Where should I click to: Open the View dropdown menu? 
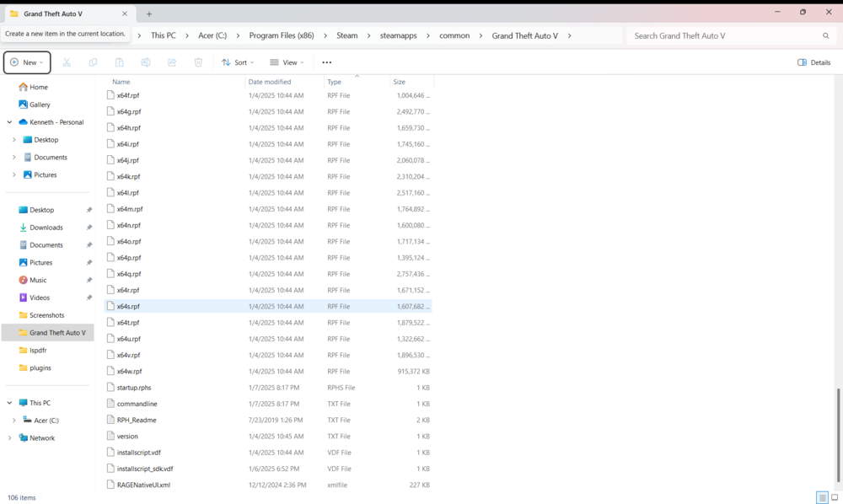click(x=287, y=62)
